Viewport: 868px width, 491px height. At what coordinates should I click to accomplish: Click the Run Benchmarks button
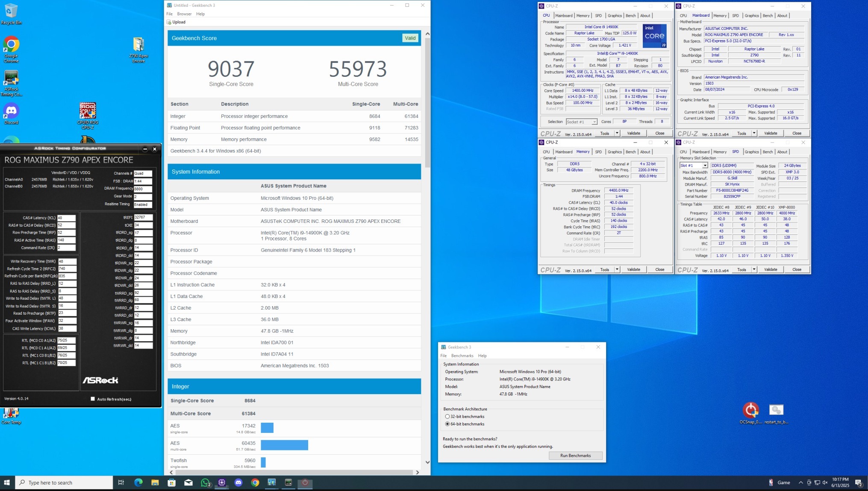click(x=575, y=456)
